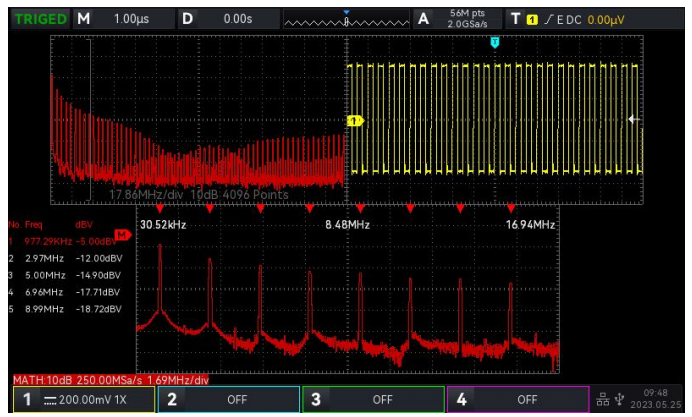Click the DC coupling icon in channel 1
Viewport: 692px width, 417px height.
[50, 401]
